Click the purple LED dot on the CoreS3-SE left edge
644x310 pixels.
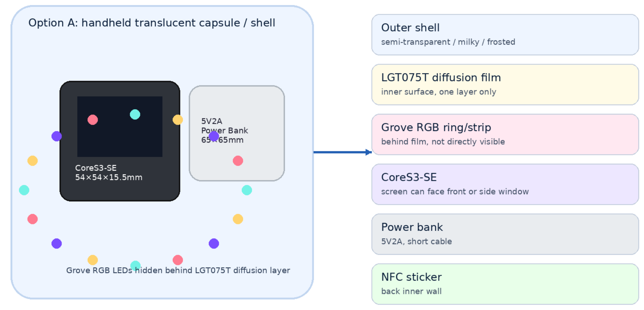(57, 136)
